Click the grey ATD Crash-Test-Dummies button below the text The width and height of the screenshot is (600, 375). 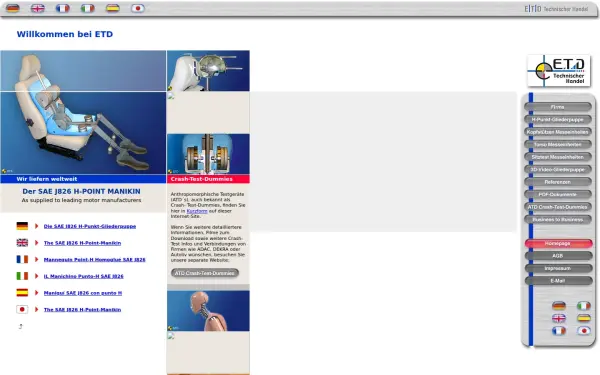pos(205,273)
